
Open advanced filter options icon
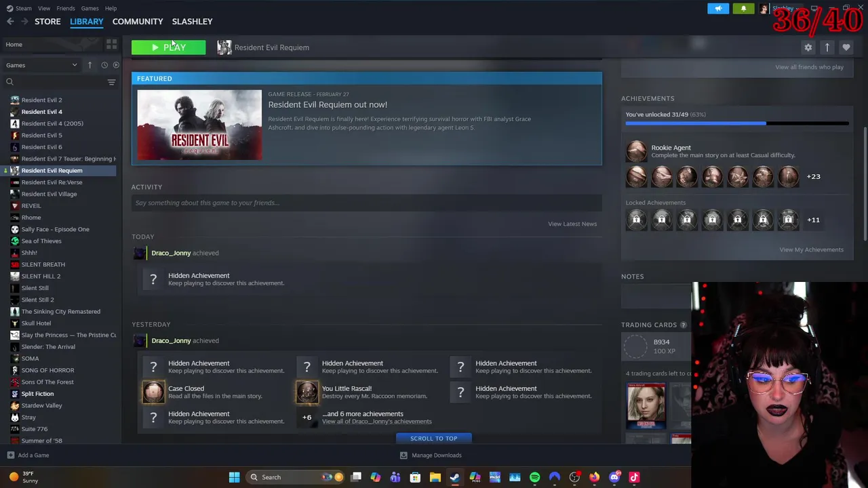[111, 82]
